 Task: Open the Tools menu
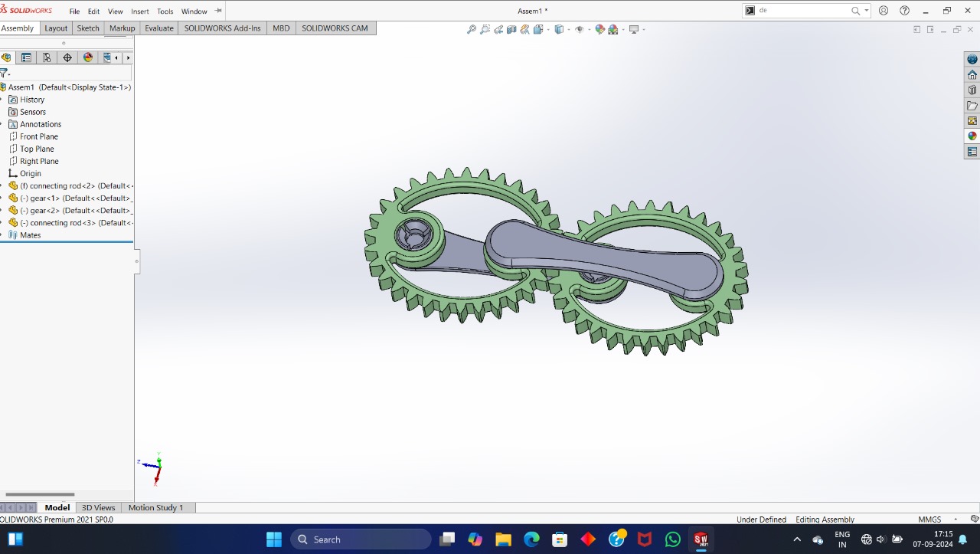pyautogui.click(x=165, y=11)
